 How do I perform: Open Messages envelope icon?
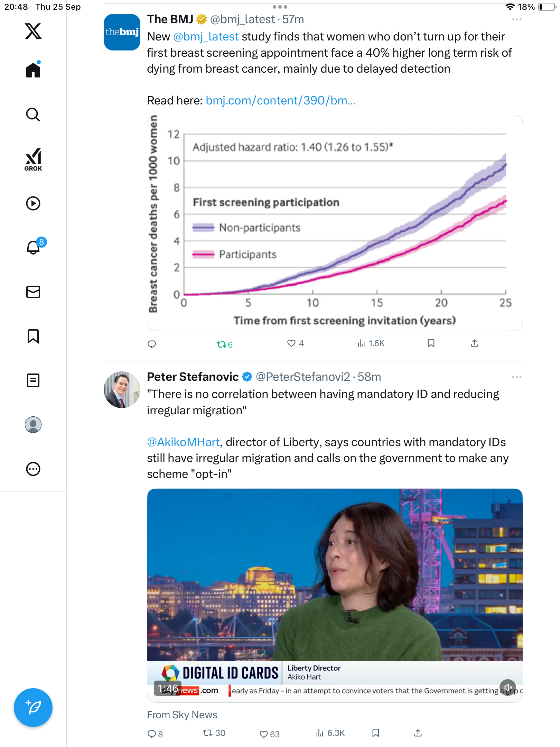[33, 292]
